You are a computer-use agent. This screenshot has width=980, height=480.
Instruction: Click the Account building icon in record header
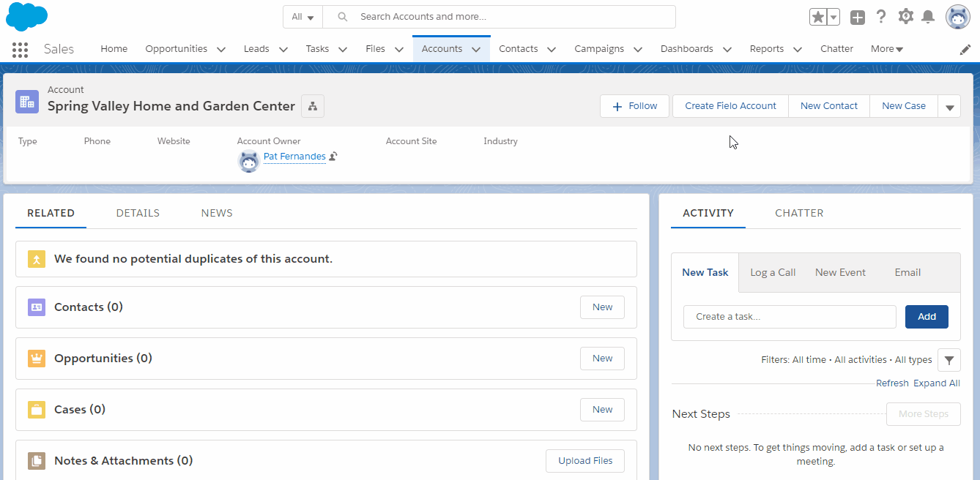(27, 102)
